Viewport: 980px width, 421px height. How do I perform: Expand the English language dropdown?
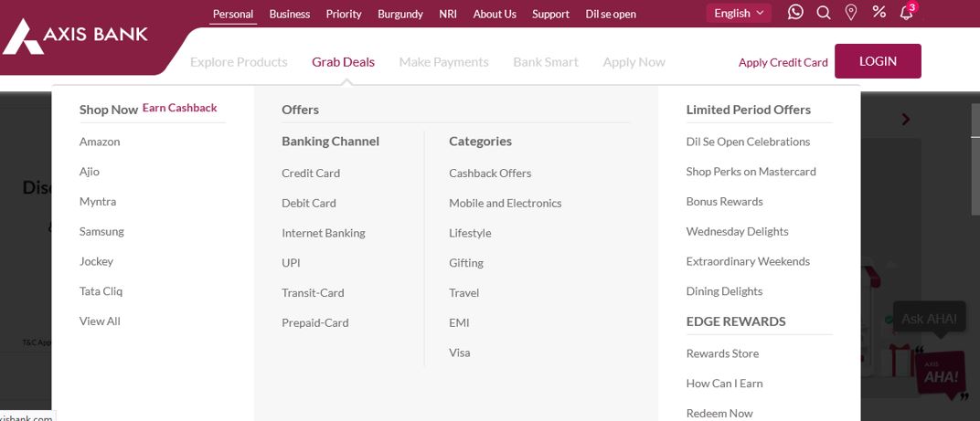click(739, 13)
